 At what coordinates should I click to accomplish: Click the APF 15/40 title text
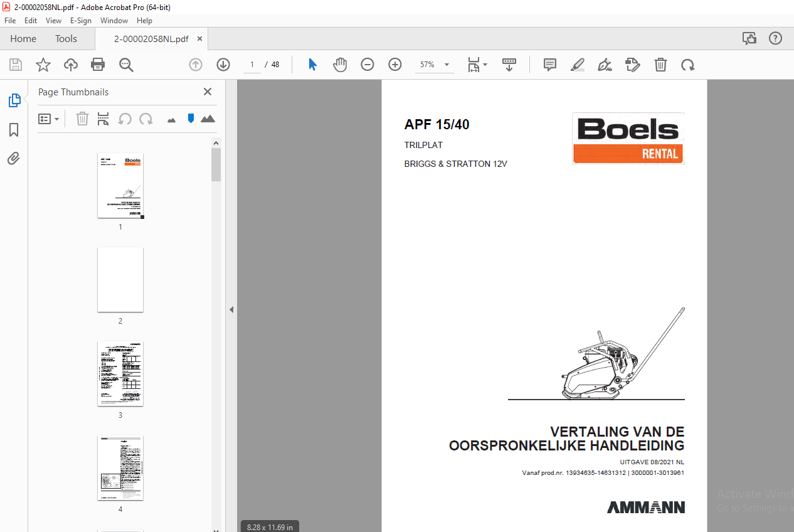coord(437,124)
